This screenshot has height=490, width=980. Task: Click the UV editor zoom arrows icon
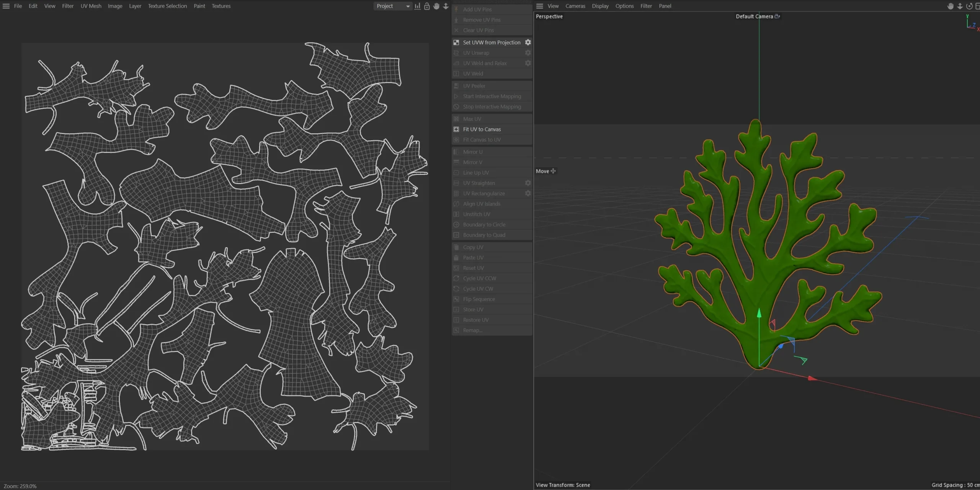coord(446,6)
